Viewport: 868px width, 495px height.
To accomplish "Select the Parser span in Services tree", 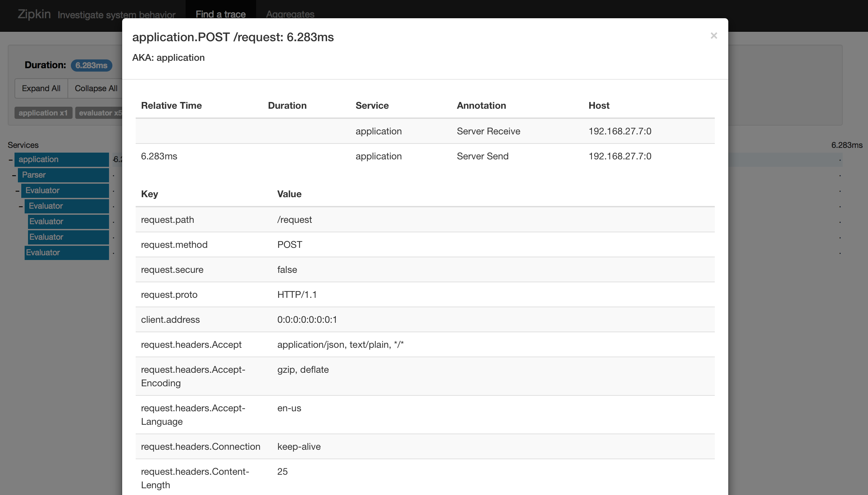I will pos(63,175).
